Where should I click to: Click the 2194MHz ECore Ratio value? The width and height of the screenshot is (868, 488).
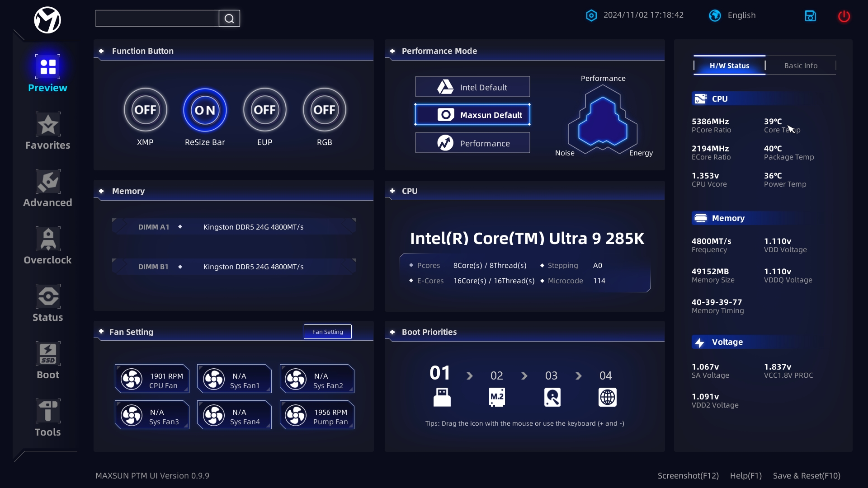pos(710,149)
